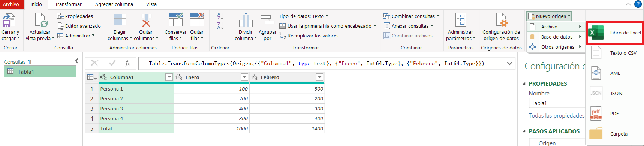Change the Enero column data type icon
The image size is (644, 146).
click(x=179, y=77)
